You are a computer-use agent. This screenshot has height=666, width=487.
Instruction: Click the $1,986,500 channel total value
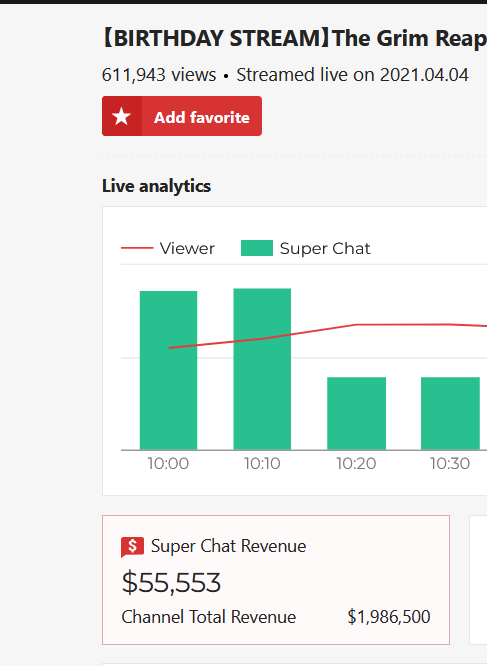point(389,617)
